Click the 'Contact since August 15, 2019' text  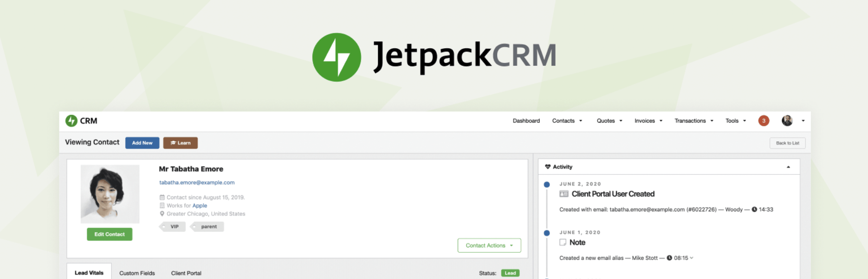click(206, 197)
